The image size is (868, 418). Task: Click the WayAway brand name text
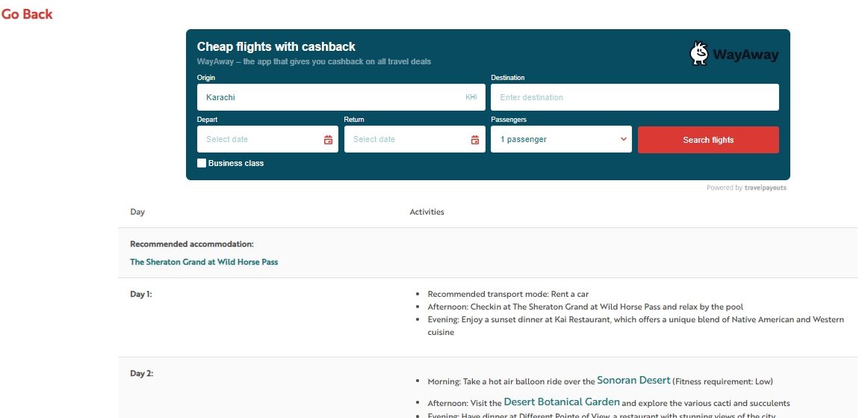click(x=745, y=55)
